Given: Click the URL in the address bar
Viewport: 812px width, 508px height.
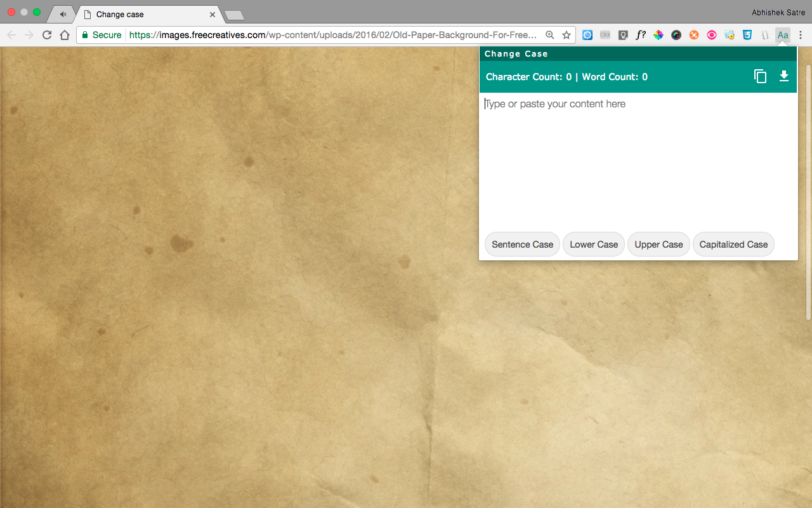Looking at the screenshot, I should (x=333, y=35).
